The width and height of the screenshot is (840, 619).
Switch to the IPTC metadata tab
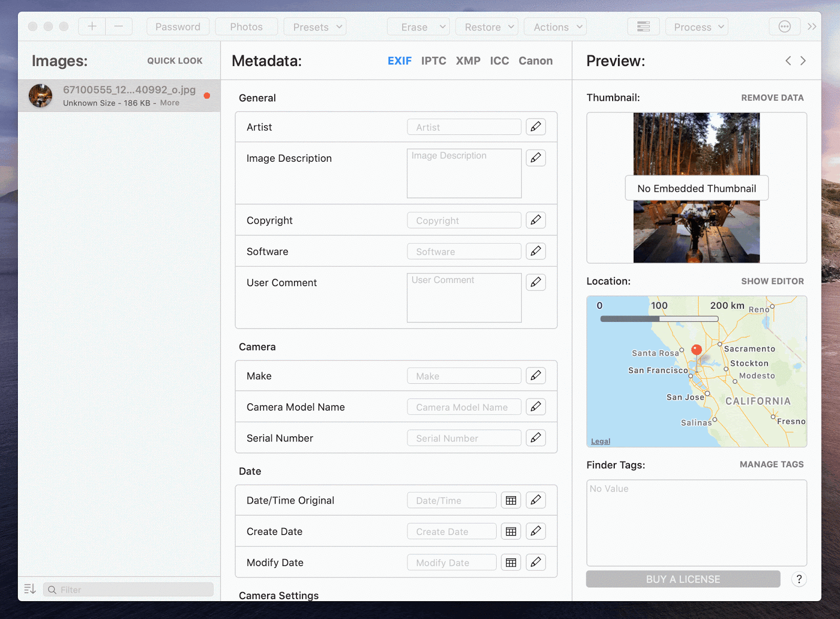pos(433,61)
